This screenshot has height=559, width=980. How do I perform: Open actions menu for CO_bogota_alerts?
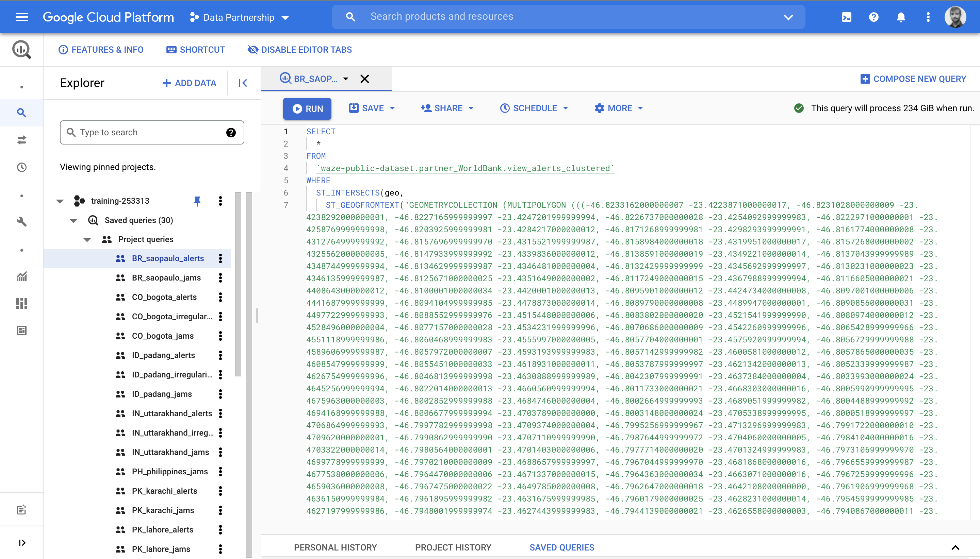click(x=220, y=297)
